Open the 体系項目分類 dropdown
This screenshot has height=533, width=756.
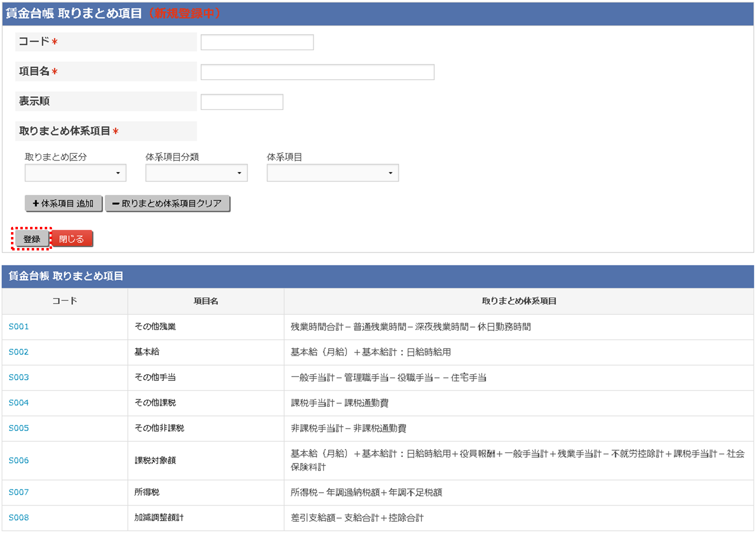[196, 173]
